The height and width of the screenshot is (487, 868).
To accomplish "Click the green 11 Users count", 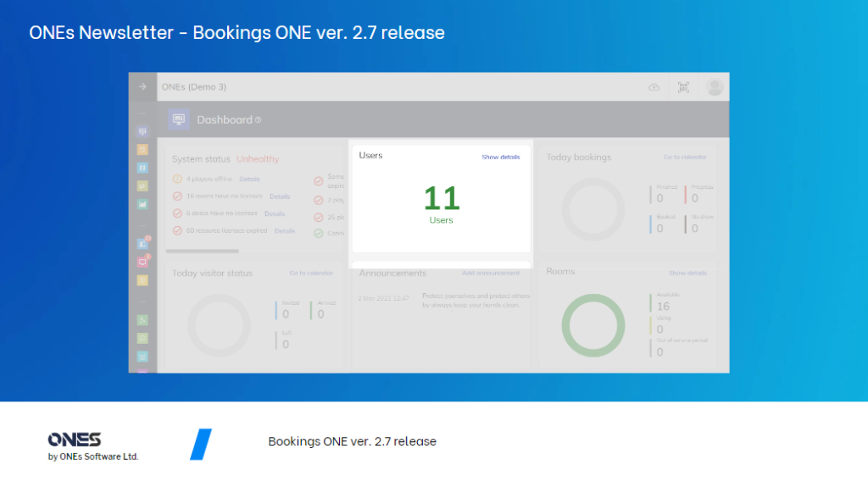I will coord(441,198).
